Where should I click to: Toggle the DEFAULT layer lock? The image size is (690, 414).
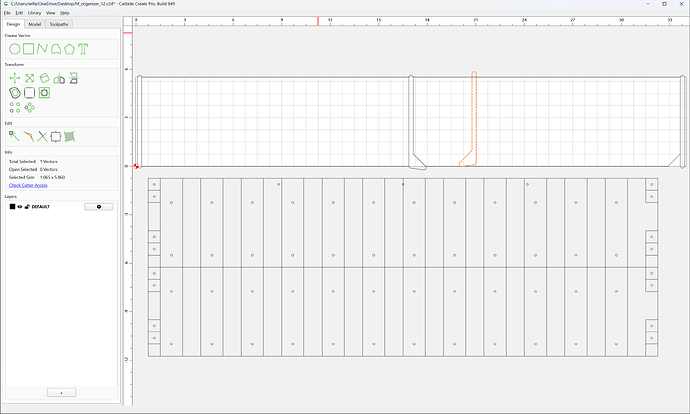tap(27, 207)
